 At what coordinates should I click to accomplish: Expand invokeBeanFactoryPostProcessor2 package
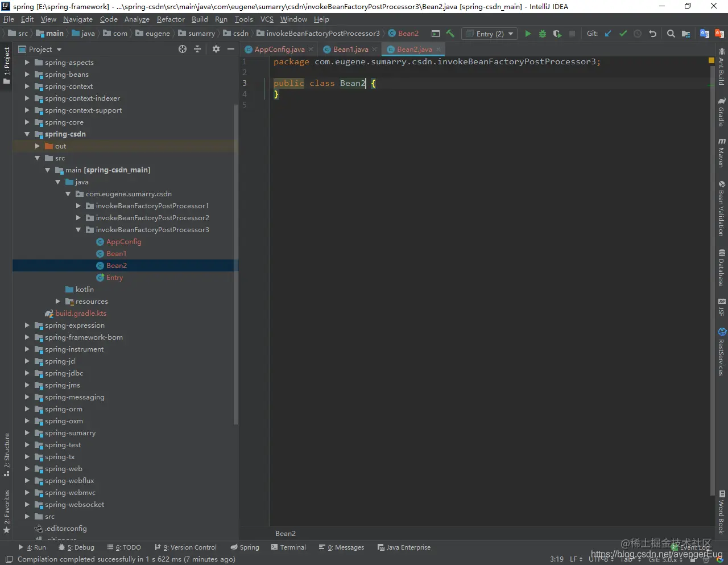(78, 218)
